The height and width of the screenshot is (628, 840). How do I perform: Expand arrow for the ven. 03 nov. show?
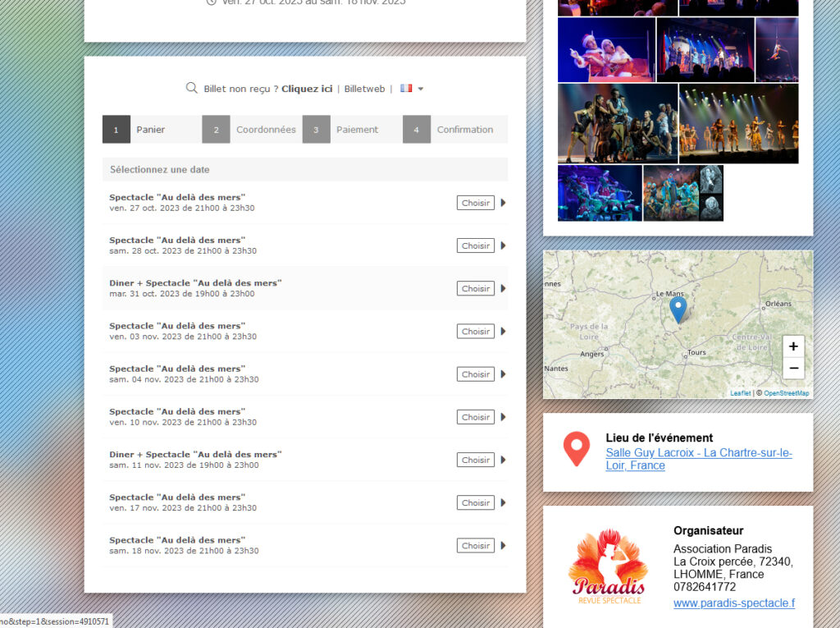point(503,332)
